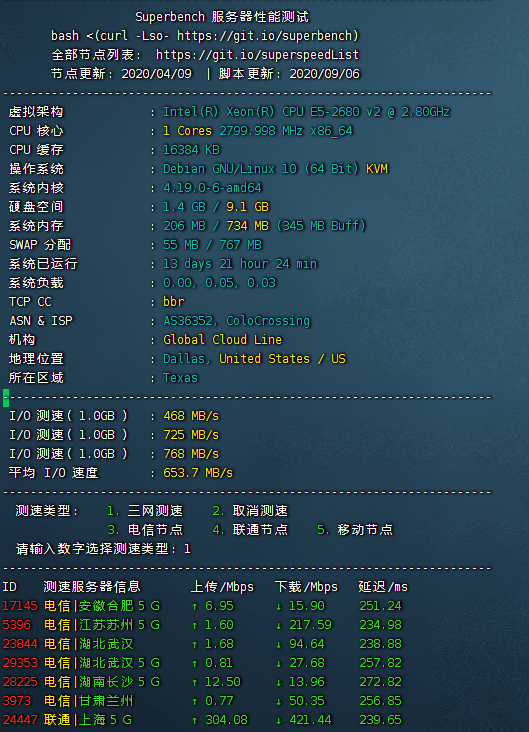
Task: Click the '下载/Mbps' column header
Action: click(x=306, y=587)
